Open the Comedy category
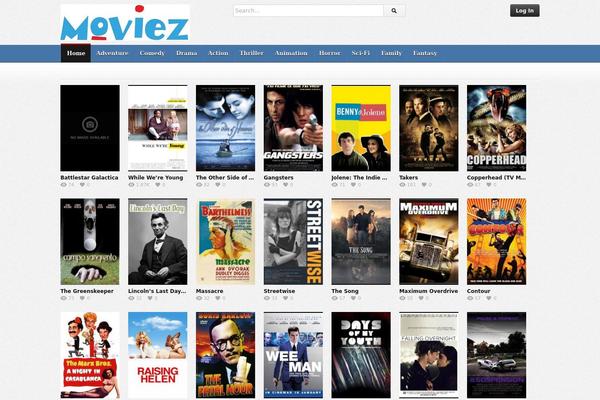600x400 pixels. [152, 53]
